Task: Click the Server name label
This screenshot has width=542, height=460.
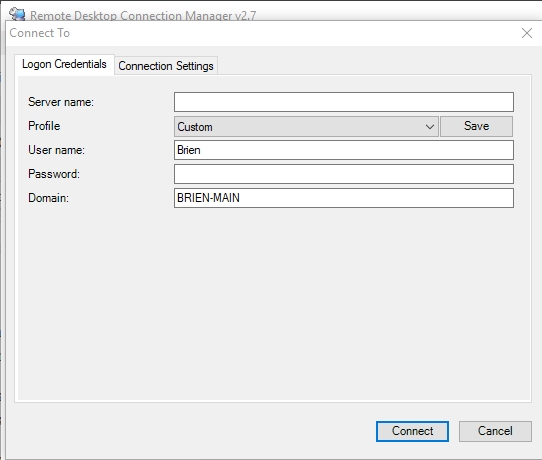Action: click(61, 102)
